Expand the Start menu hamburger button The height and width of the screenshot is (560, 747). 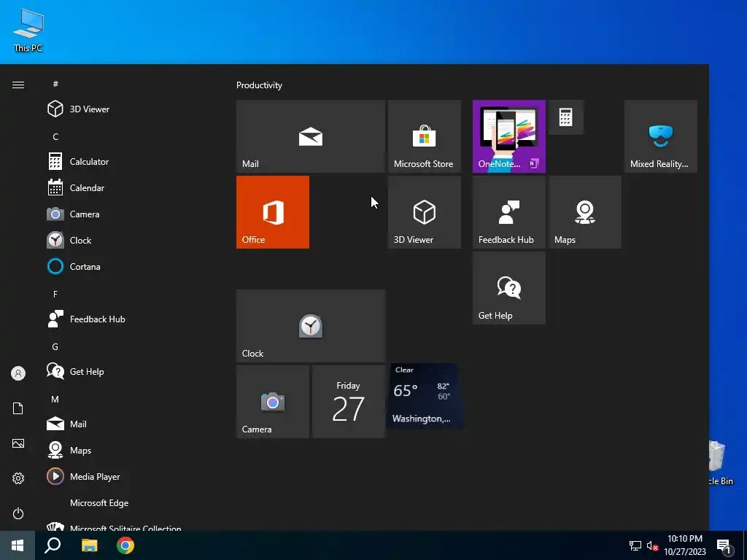point(18,85)
